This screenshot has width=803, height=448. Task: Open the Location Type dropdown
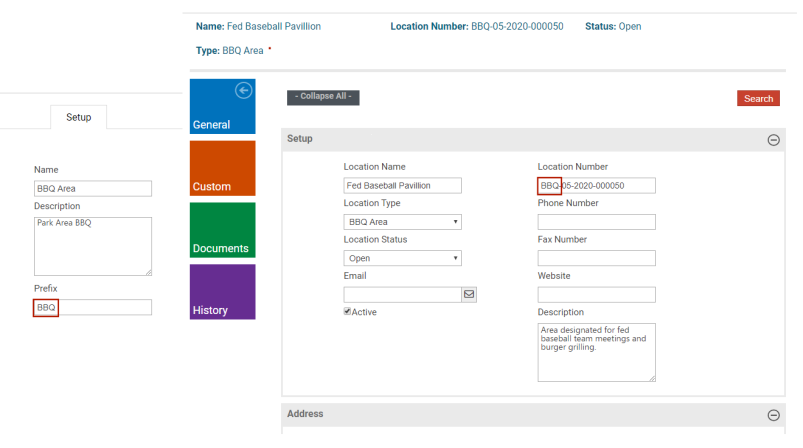[x=402, y=222]
